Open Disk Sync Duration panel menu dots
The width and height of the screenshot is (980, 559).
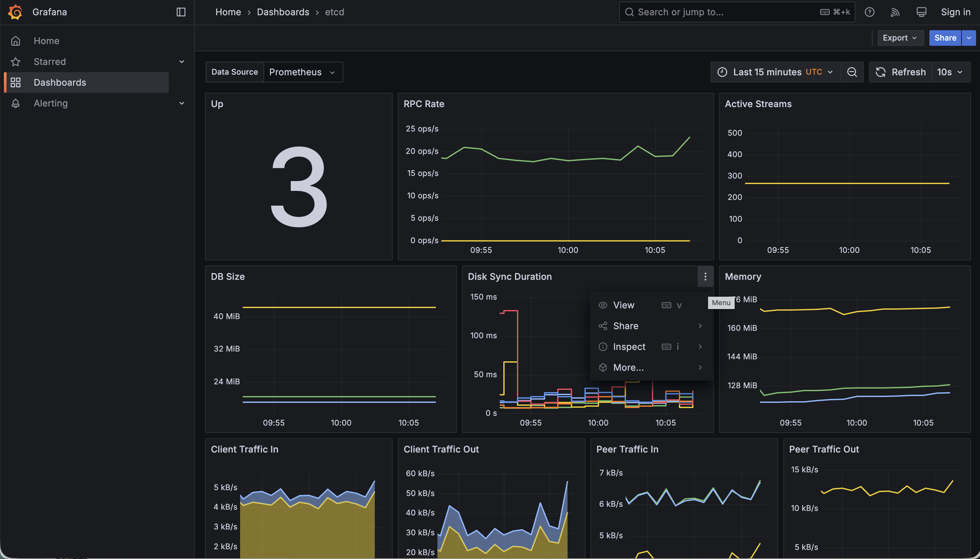[x=705, y=277]
